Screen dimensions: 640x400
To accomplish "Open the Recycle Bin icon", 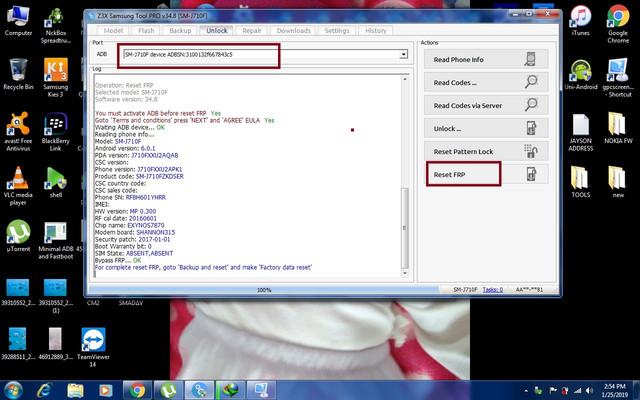I will (18, 74).
